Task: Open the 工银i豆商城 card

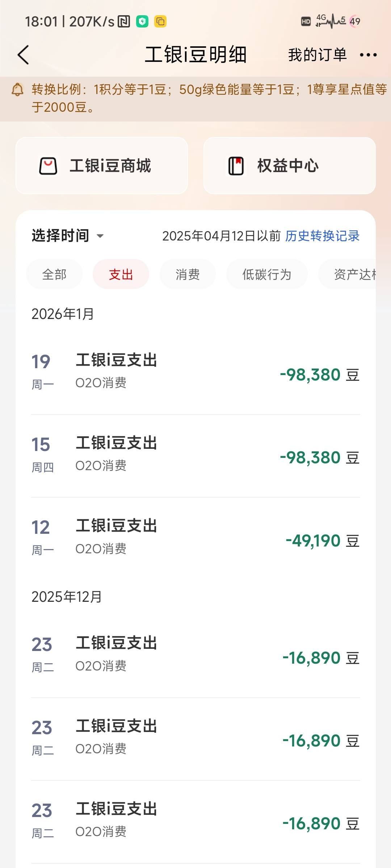Action: point(102,166)
